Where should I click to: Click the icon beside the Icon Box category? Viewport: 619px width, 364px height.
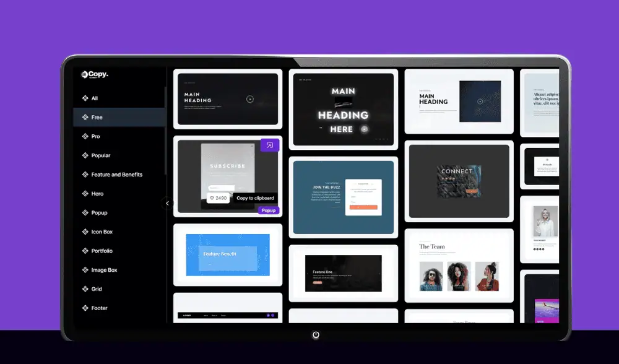click(85, 232)
